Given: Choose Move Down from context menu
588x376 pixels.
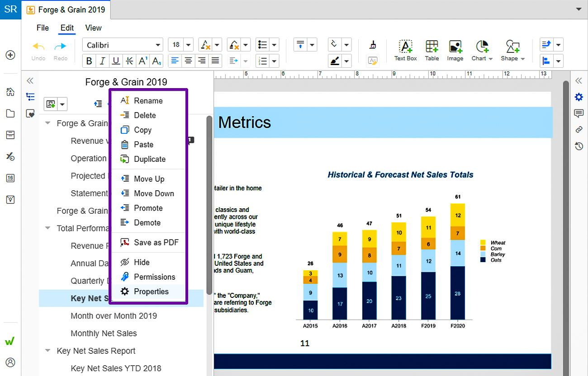Looking at the screenshot, I should click(148, 193).
